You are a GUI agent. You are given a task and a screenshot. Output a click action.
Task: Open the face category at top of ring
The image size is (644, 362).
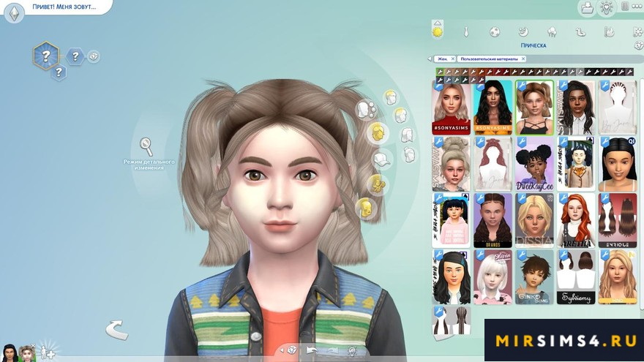tap(391, 98)
